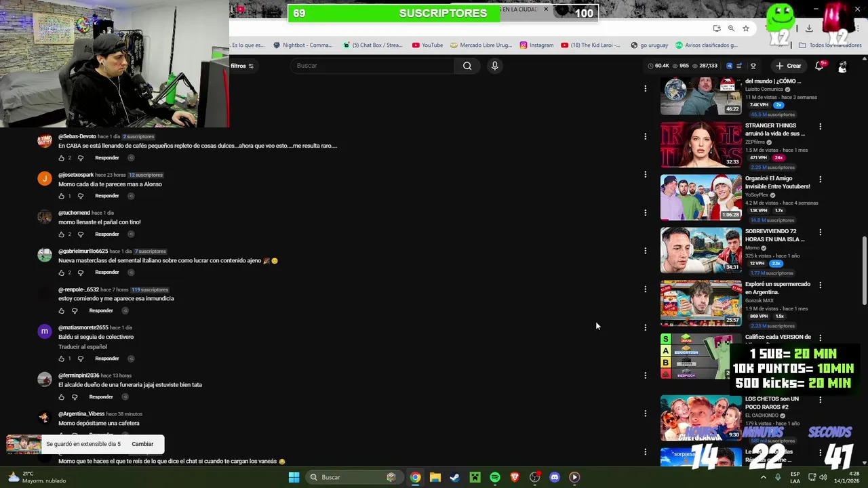Click the extension list icon near stats

pos(739,66)
